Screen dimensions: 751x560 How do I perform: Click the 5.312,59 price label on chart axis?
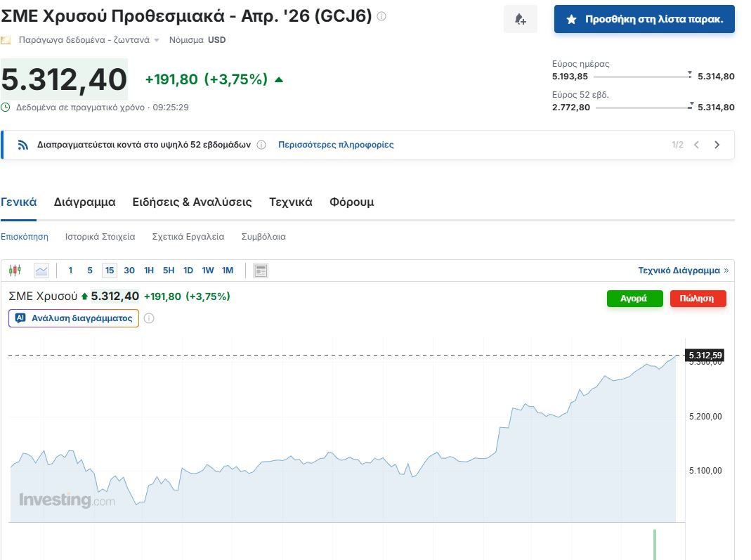tap(705, 355)
